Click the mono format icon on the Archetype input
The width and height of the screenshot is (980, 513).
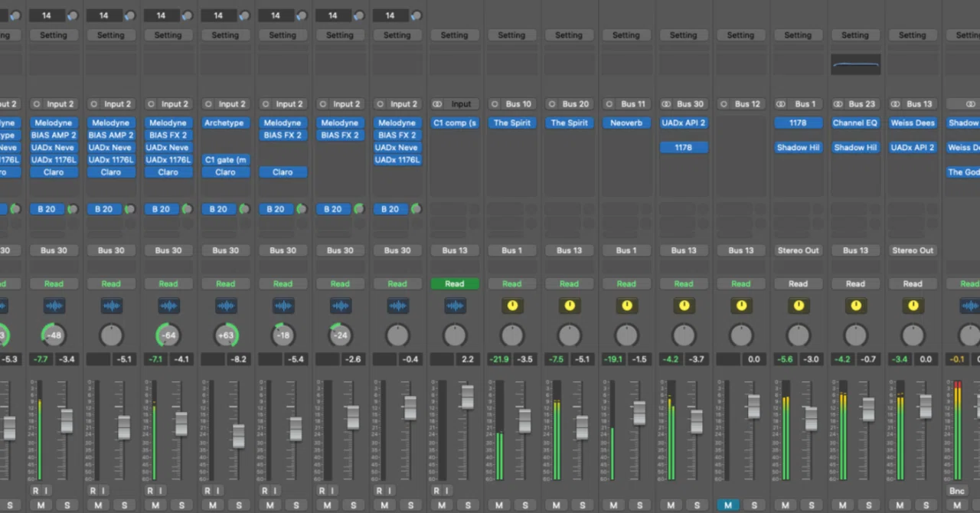click(x=208, y=104)
